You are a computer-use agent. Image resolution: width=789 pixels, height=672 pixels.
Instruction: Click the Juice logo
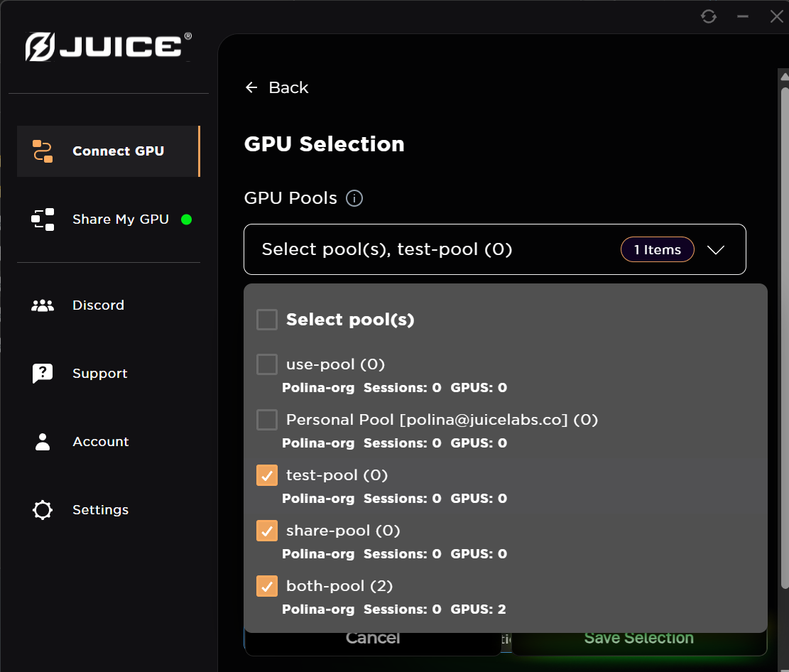pos(108,47)
